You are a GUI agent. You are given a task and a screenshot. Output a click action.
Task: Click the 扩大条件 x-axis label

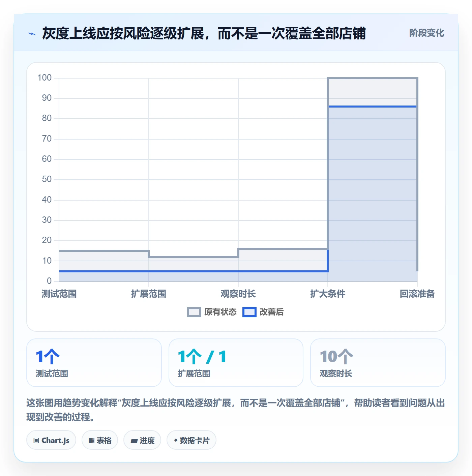pos(328,294)
